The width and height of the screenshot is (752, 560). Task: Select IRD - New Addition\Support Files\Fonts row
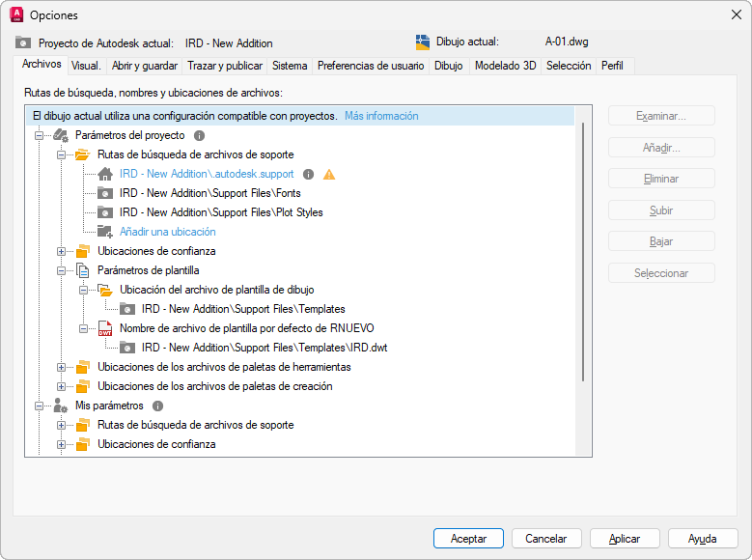click(210, 193)
